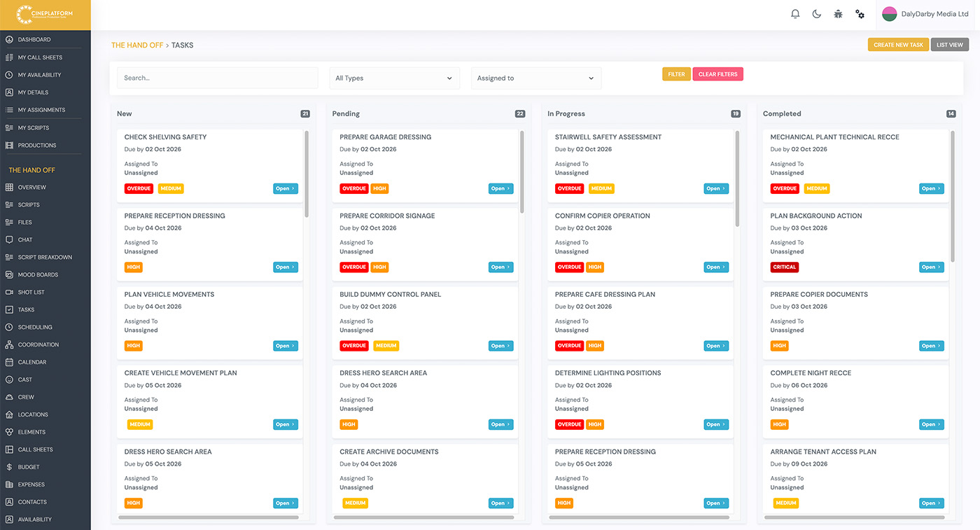
Task: Click the Mood Boards sidebar icon
Action: pos(9,274)
